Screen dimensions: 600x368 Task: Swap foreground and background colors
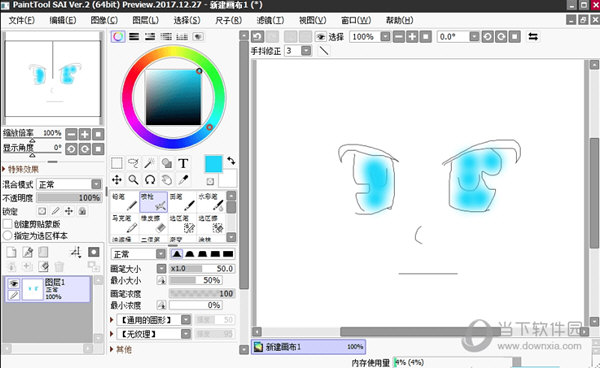(231, 161)
